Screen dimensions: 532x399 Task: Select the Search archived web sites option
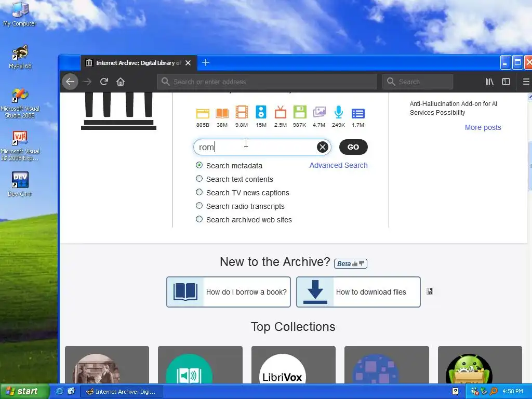click(199, 219)
